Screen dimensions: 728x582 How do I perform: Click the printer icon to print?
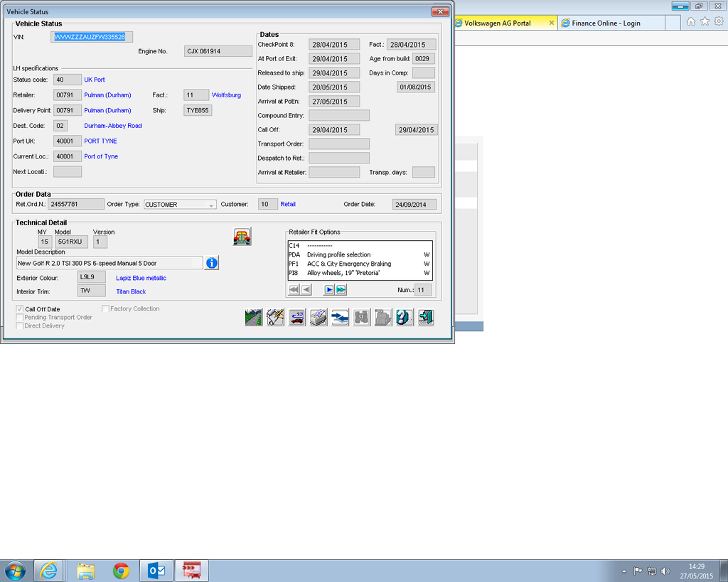coord(318,318)
